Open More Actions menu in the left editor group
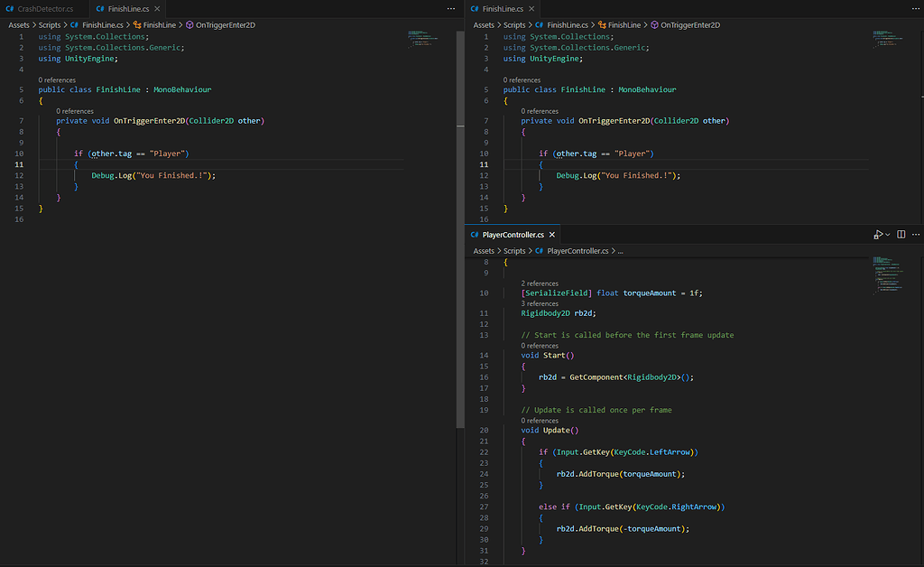Image resolution: width=924 pixels, height=567 pixels. (450, 7)
